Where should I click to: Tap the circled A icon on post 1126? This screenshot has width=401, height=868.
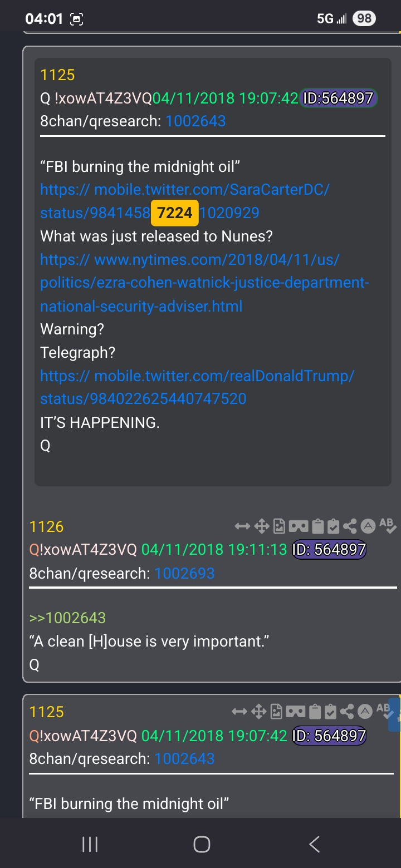[367, 525]
